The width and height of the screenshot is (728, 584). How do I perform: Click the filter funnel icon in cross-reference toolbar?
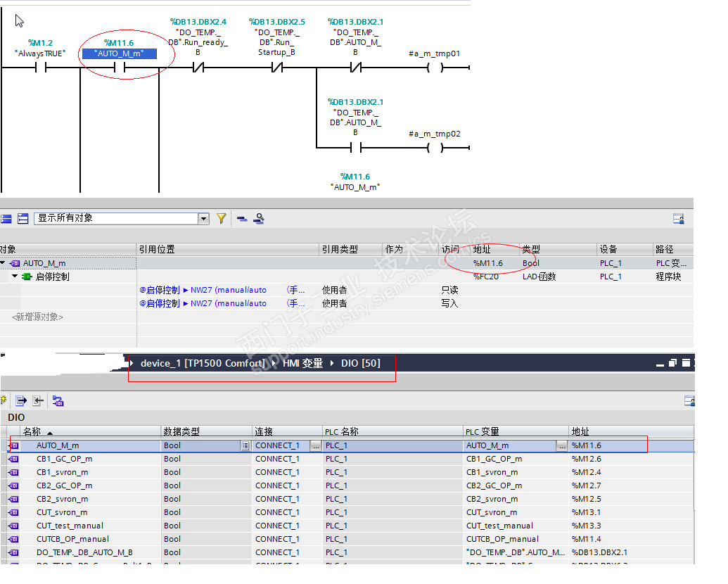(x=221, y=218)
